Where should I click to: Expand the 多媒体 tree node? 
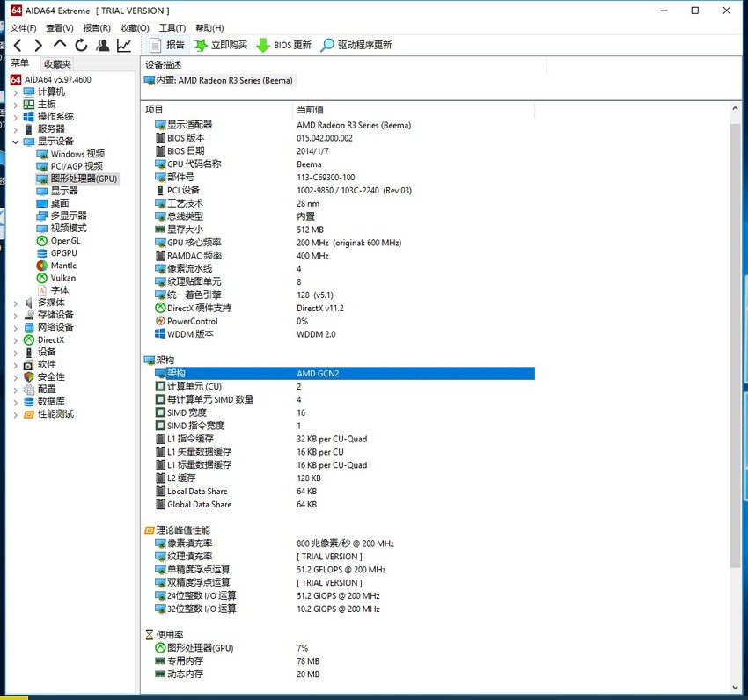[x=15, y=303]
